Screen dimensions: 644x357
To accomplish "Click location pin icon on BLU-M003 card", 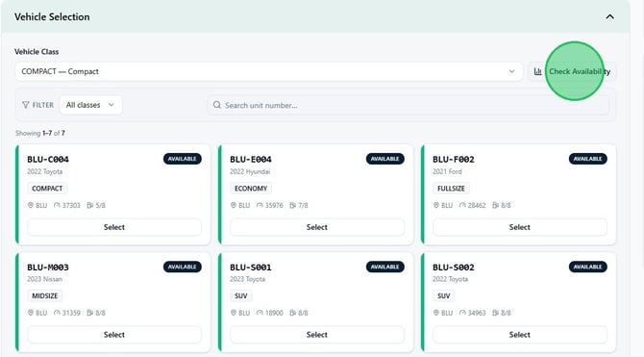I will tap(31, 313).
